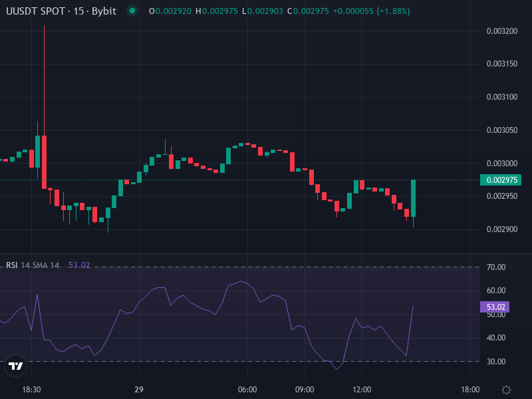Viewport: 532px width, 399px height.
Task: Click the green market status dot
Action: tap(131, 11)
